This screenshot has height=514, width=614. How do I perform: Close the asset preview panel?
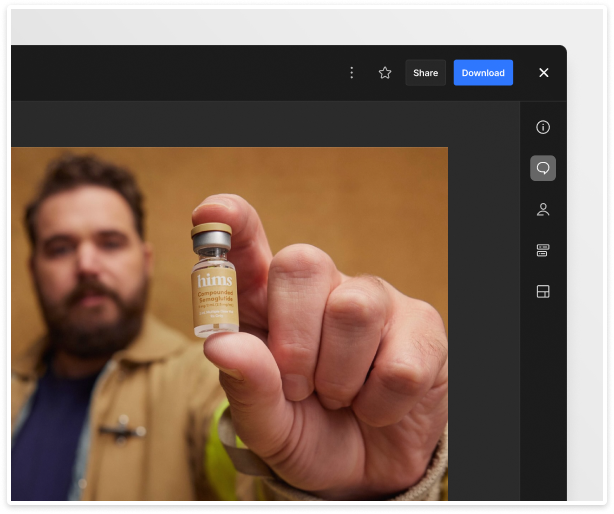[543, 73]
